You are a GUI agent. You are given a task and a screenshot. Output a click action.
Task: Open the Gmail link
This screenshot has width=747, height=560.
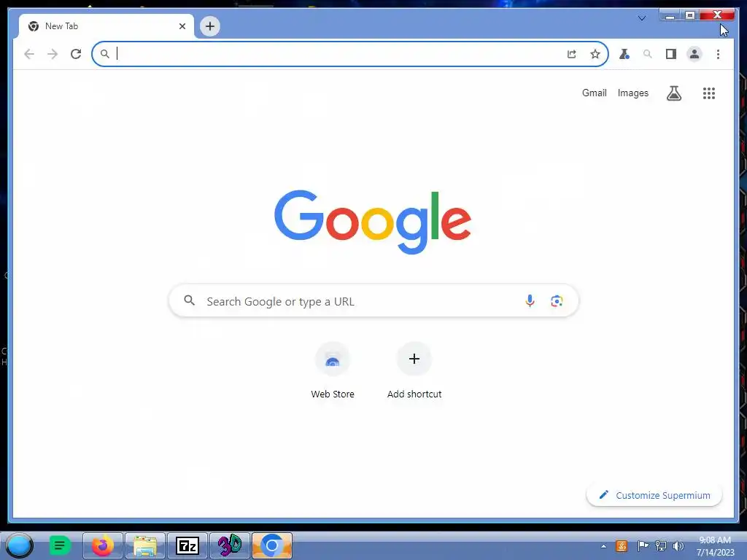pyautogui.click(x=594, y=93)
